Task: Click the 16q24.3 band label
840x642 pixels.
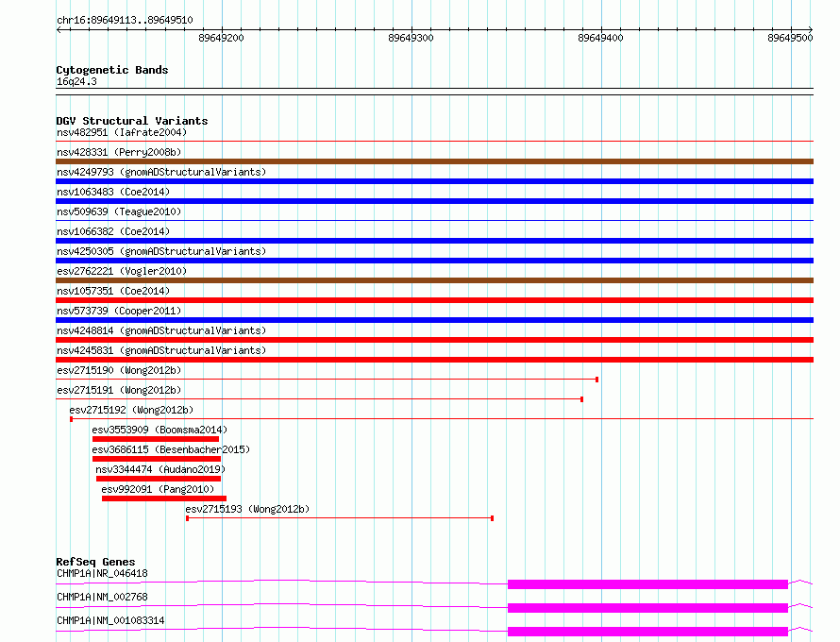Action: 76,81
